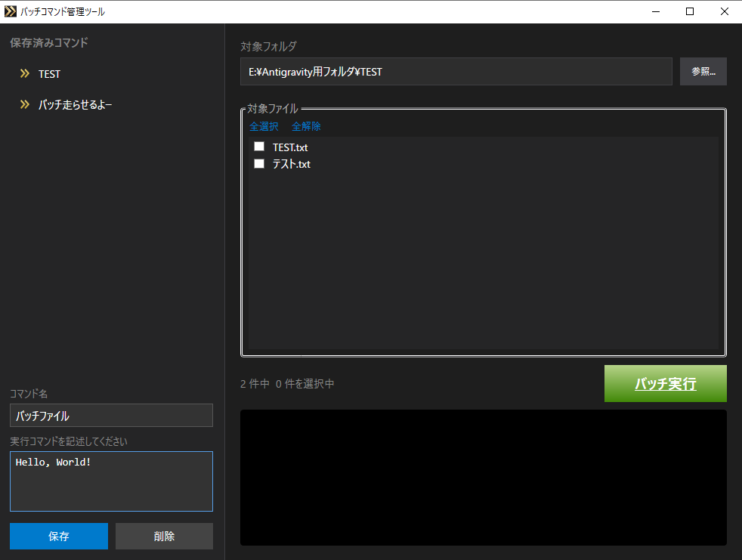This screenshot has width=742, height=560.
Task: Click the app logo in title bar
Action: 10,11
